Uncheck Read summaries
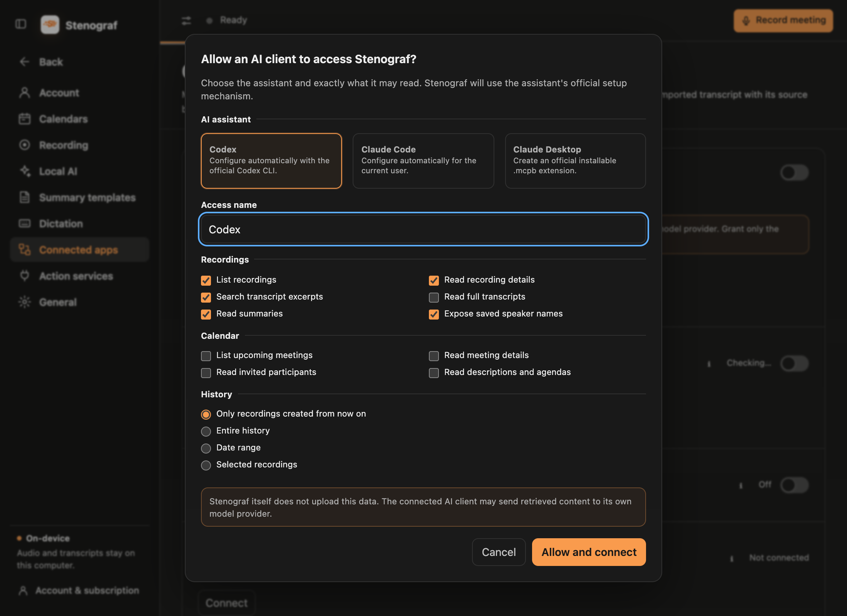Image resolution: width=847 pixels, height=616 pixels. [206, 314]
